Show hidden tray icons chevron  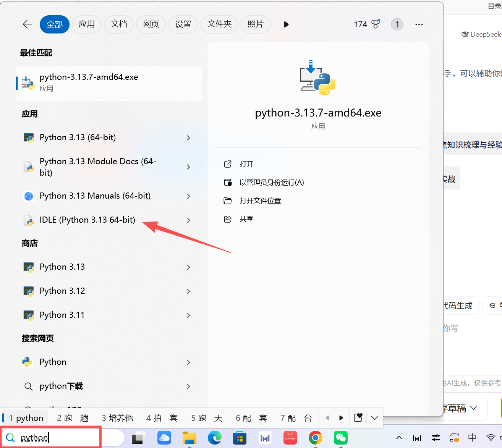399,438
